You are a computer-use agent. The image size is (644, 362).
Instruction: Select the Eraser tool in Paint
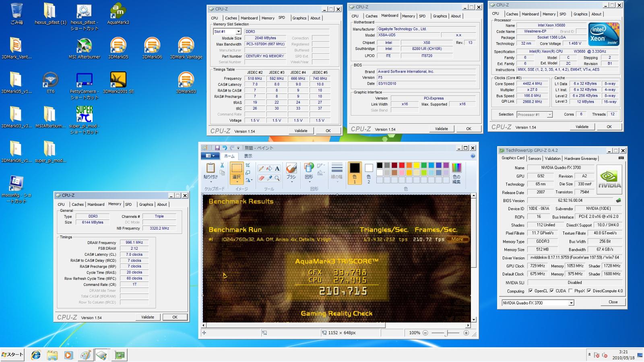[261, 178]
